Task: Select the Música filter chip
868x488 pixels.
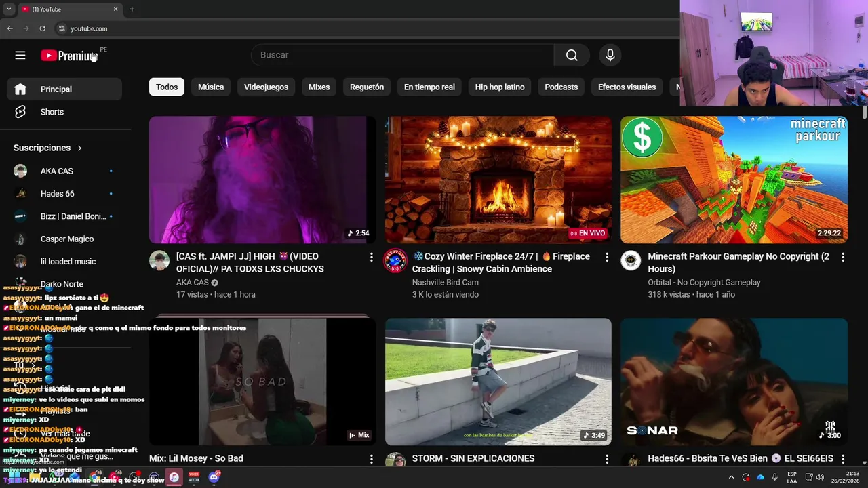Action: click(x=211, y=87)
